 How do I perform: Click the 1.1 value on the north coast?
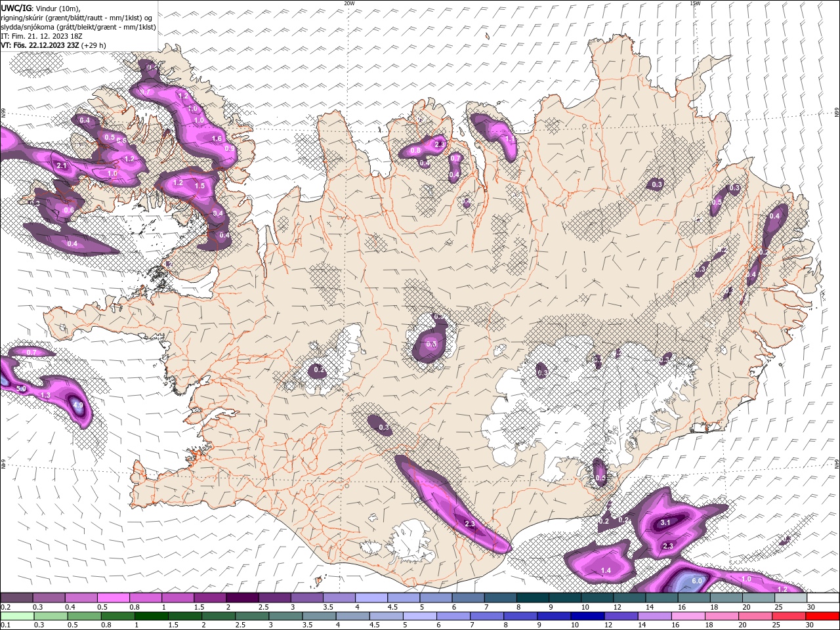pos(509,139)
